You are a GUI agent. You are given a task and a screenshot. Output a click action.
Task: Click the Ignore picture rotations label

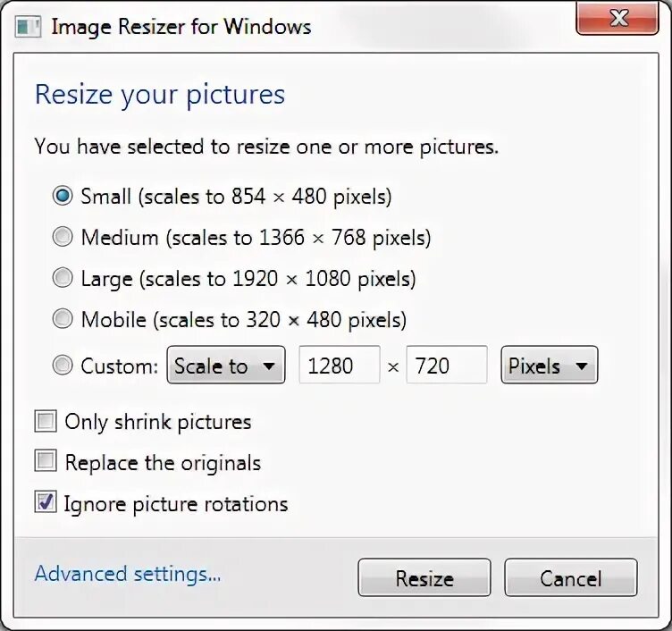[x=176, y=504]
